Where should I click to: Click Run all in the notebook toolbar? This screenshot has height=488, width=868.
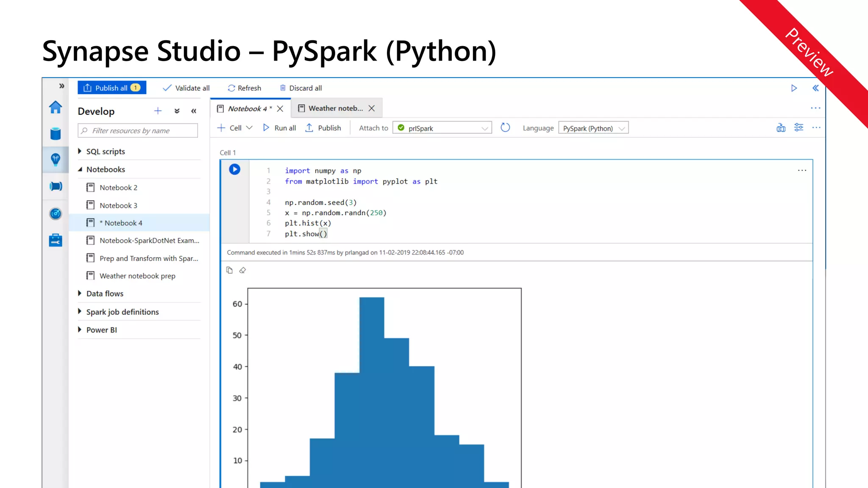point(279,128)
